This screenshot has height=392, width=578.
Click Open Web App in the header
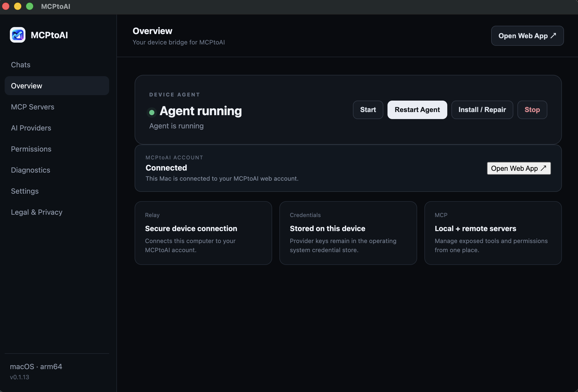(x=527, y=36)
